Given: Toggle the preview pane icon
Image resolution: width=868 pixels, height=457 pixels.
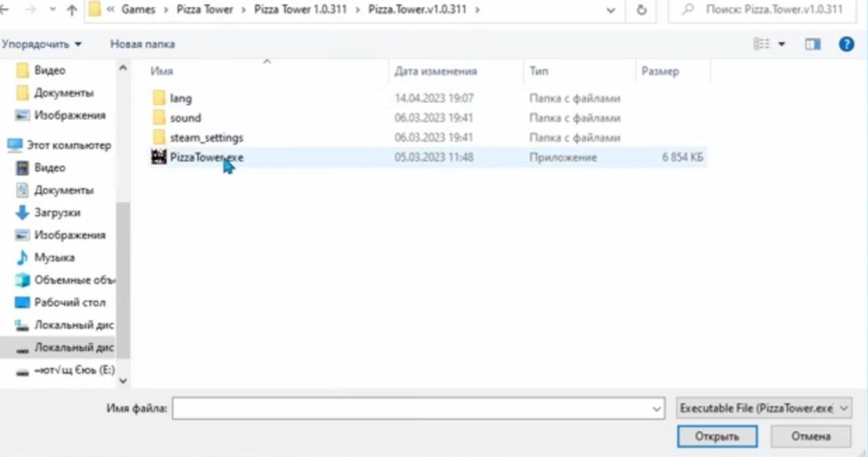Looking at the screenshot, I should pos(813,44).
